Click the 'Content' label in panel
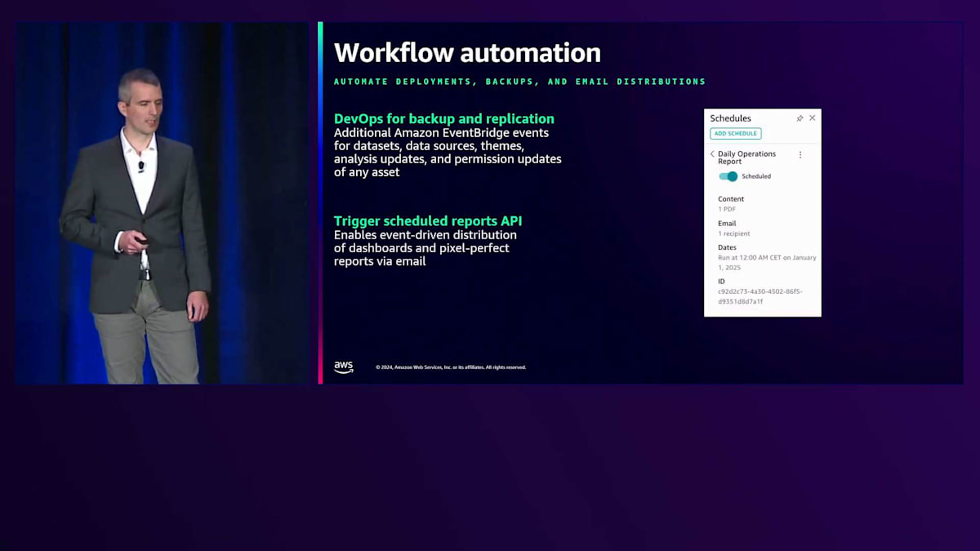This screenshot has height=551, width=980. pyautogui.click(x=731, y=199)
